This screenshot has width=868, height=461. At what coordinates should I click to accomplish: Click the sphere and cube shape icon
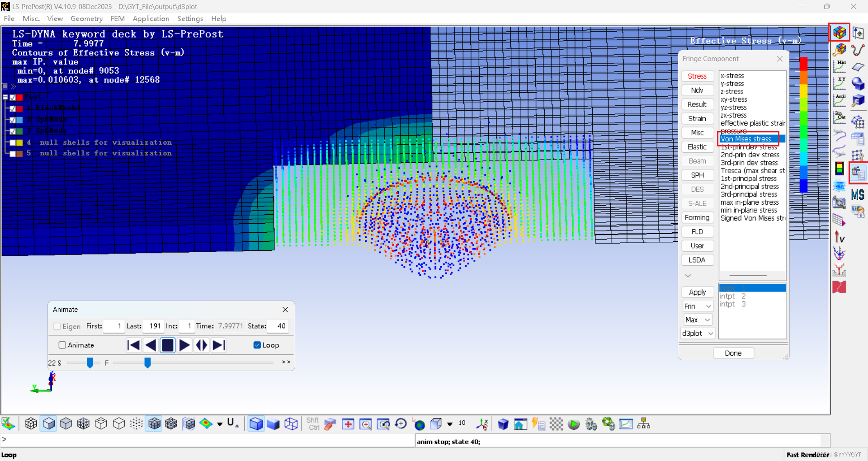click(858, 84)
